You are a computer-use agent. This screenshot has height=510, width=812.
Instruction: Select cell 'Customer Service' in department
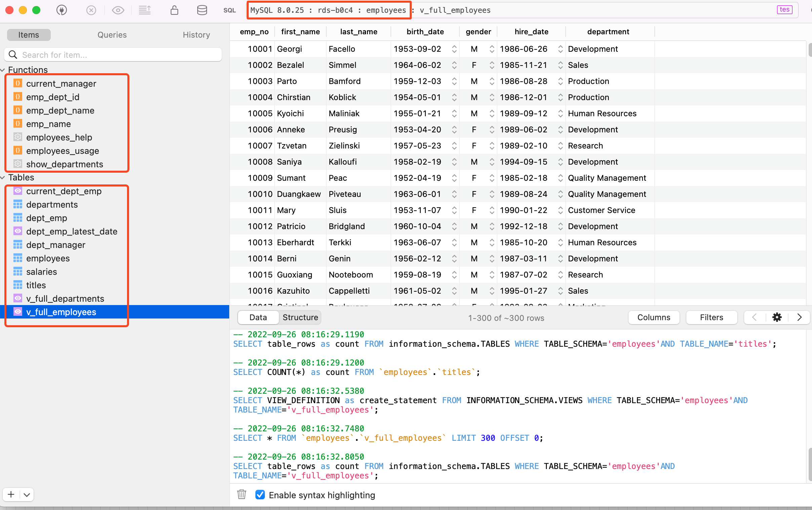(601, 210)
